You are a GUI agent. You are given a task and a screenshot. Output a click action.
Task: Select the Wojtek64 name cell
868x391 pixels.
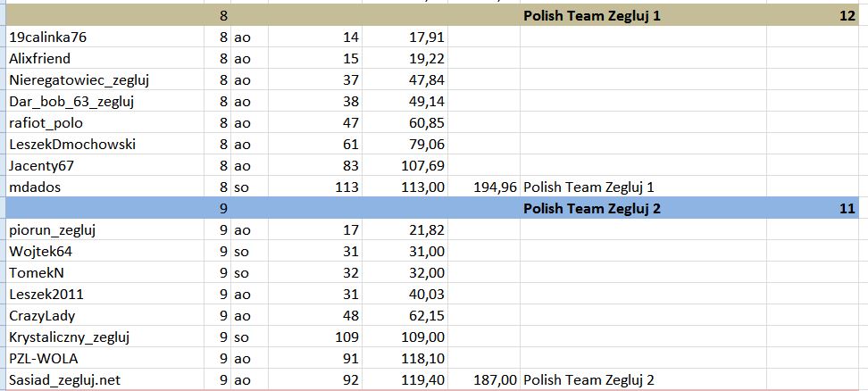(104, 252)
